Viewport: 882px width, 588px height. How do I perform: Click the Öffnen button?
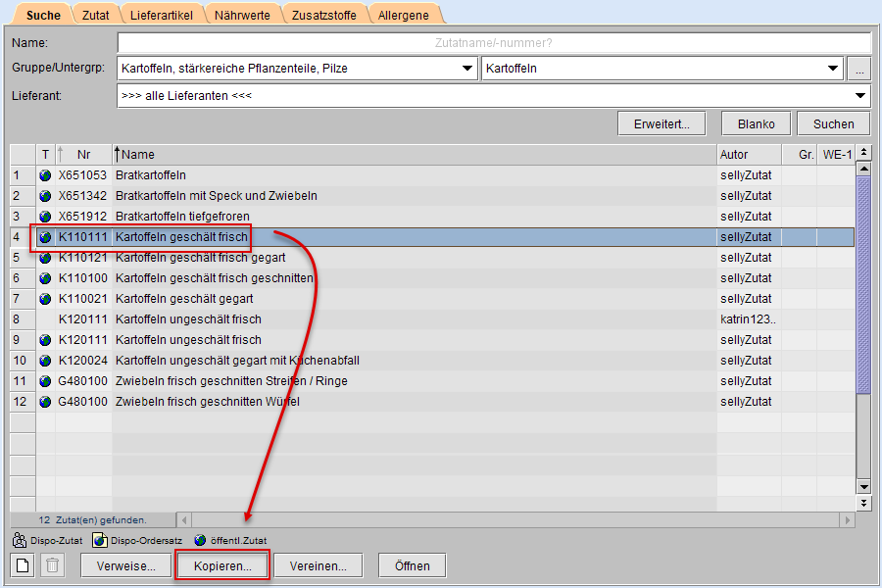click(413, 565)
